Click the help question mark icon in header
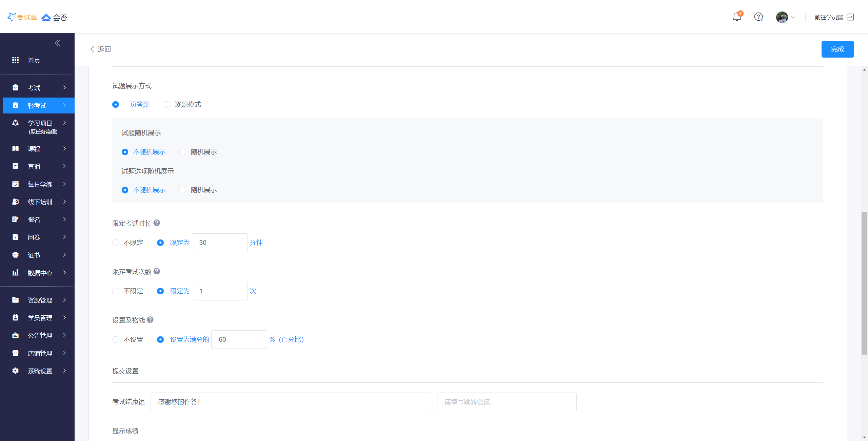Image resolution: width=868 pixels, height=441 pixels. tap(758, 17)
